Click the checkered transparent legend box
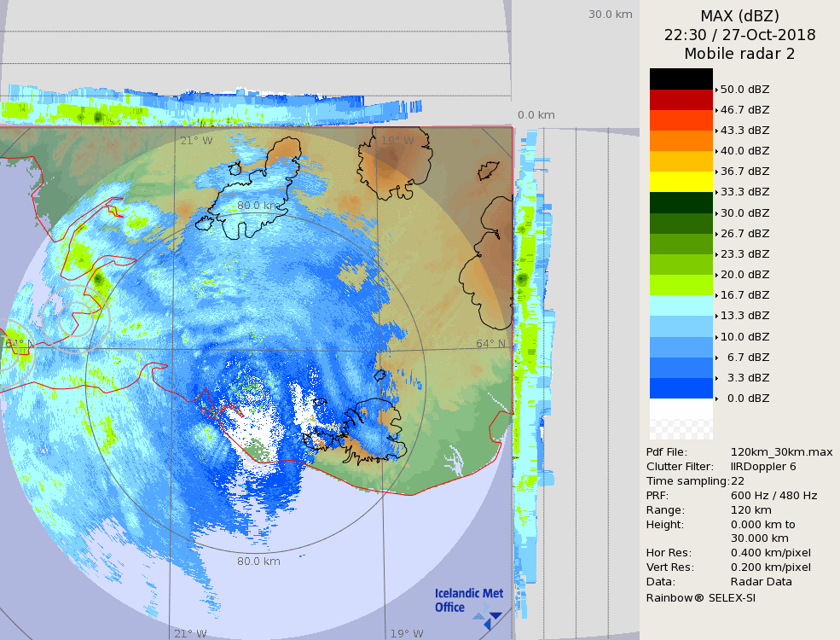The image size is (840, 640). coord(681,419)
